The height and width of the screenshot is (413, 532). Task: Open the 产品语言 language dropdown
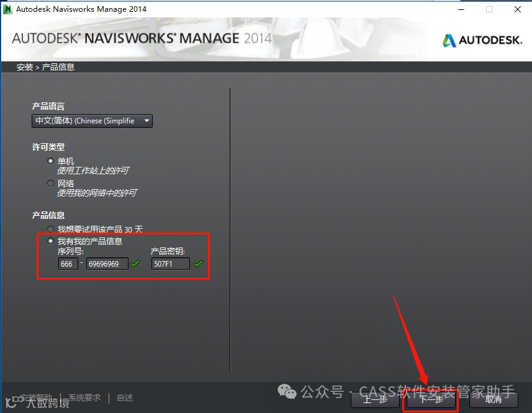click(x=92, y=121)
